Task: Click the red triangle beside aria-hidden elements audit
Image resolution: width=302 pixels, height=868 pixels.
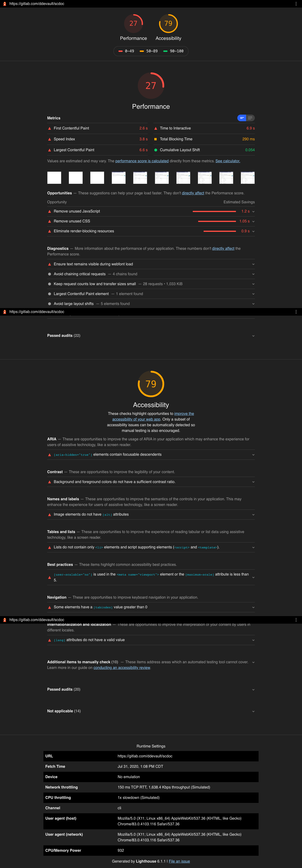Action: (x=50, y=455)
